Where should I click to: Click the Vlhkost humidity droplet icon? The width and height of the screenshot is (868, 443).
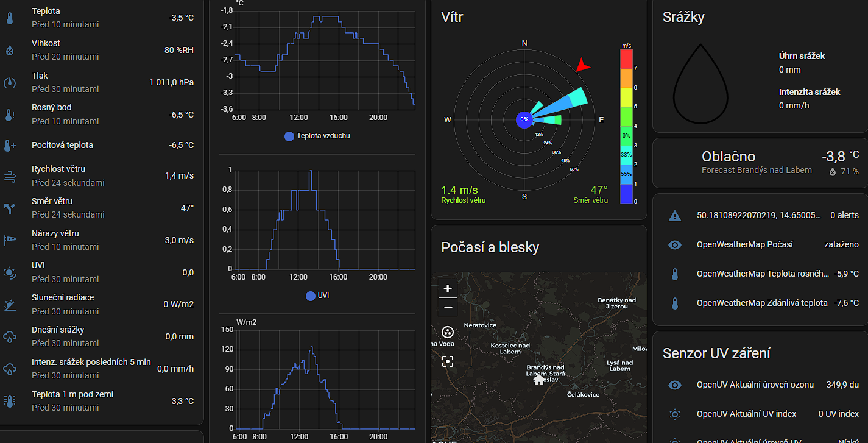click(10, 50)
